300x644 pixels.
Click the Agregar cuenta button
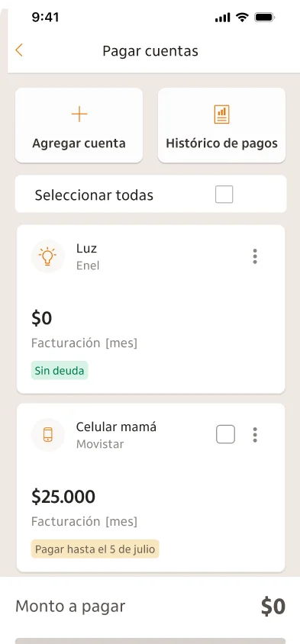pos(79,125)
